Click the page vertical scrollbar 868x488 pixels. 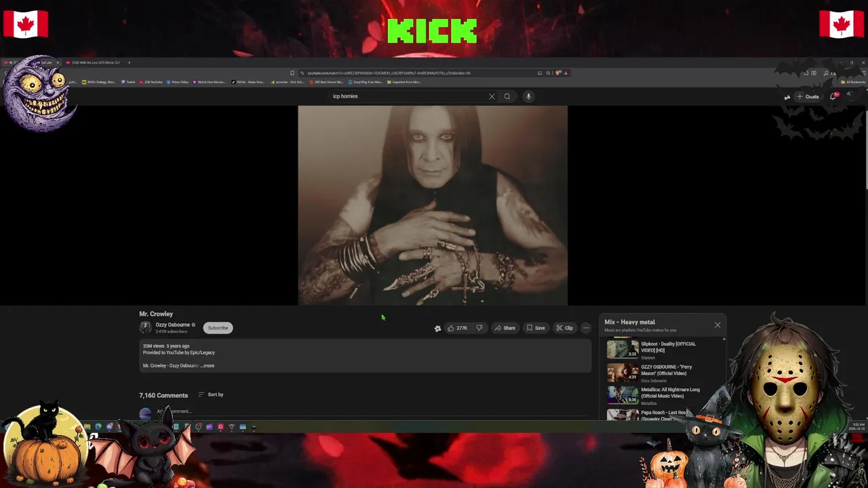pos(865,149)
